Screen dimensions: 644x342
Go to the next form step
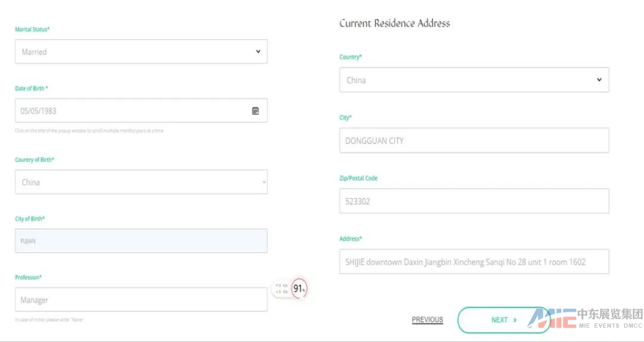pyautogui.click(x=503, y=320)
